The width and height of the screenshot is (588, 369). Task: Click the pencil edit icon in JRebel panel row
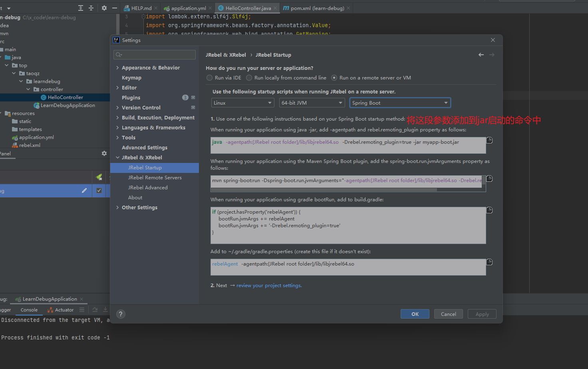84,190
